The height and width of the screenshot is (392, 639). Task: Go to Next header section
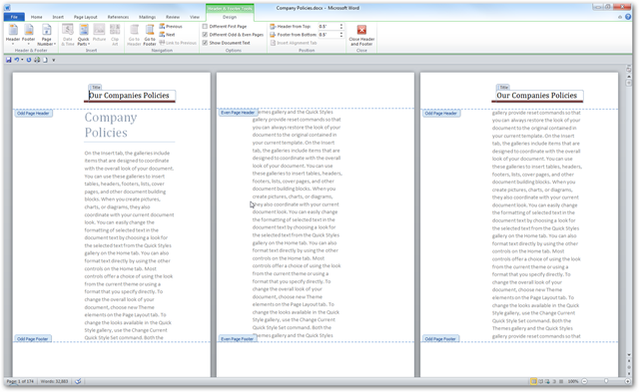click(167, 35)
